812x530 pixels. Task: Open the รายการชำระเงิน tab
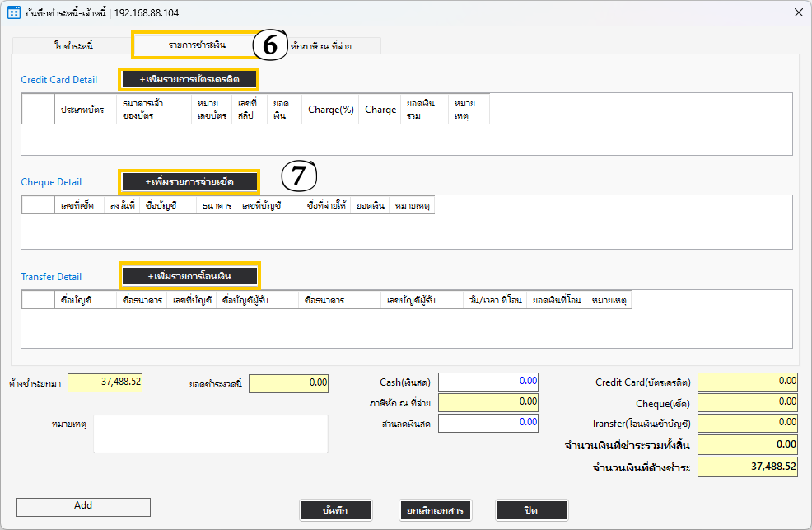coord(197,45)
